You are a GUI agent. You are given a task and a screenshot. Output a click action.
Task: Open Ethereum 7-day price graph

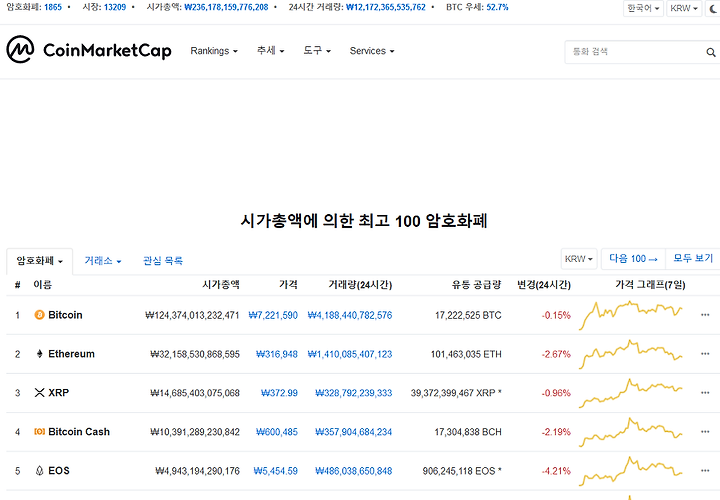pos(630,354)
